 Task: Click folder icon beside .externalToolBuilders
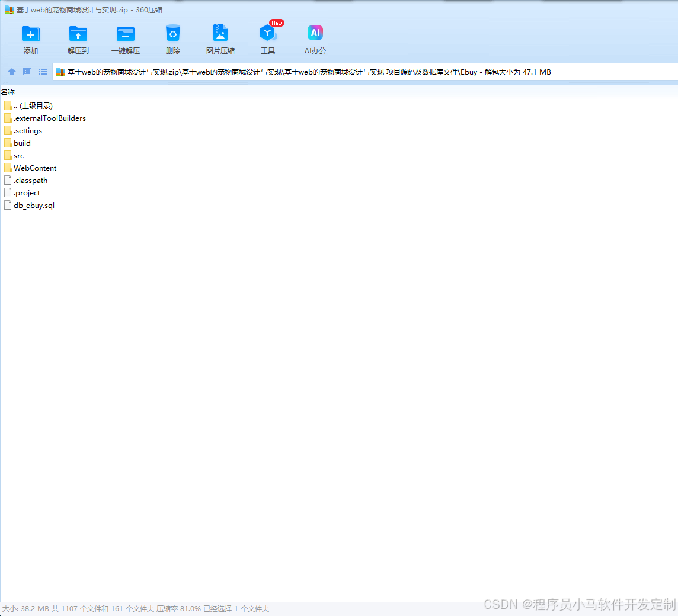[7, 118]
